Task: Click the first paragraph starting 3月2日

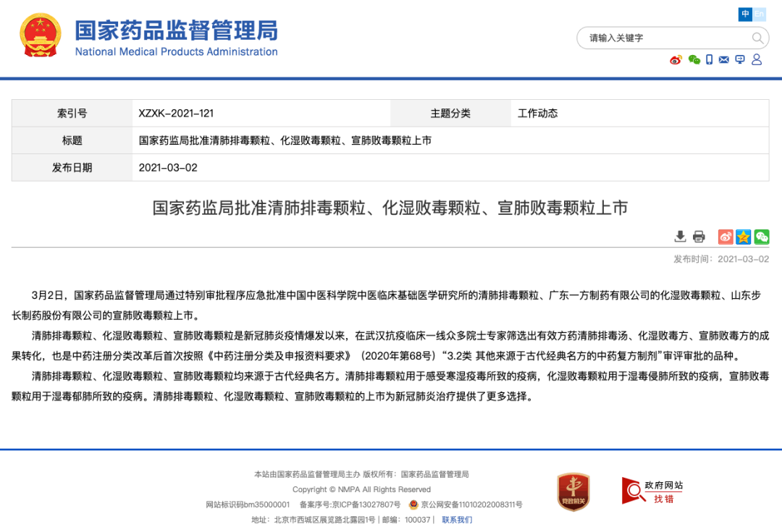Action: pyautogui.click(x=390, y=305)
